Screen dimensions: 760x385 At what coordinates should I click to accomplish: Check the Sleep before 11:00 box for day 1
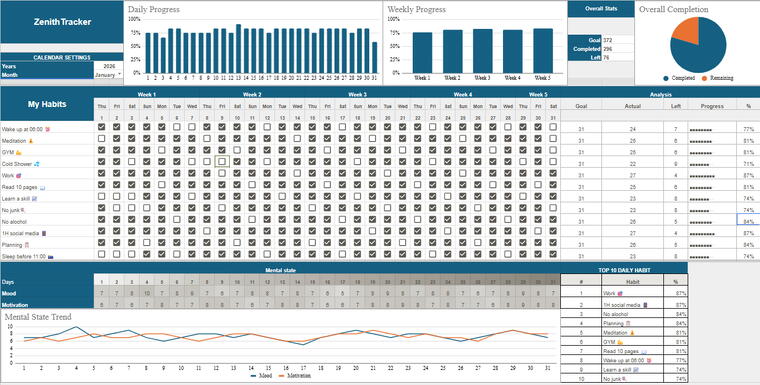[x=101, y=254]
